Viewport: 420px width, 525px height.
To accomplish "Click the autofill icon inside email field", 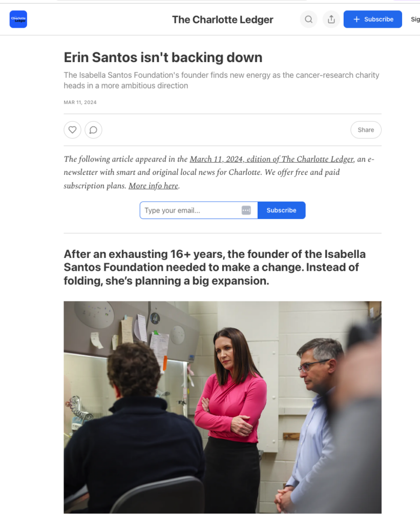I will click(246, 210).
